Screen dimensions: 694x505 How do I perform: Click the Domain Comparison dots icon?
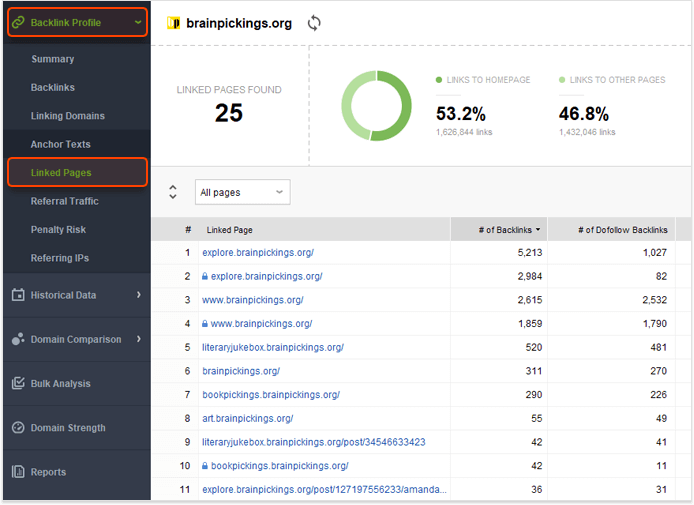pyautogui.click(x=18, y=339)
